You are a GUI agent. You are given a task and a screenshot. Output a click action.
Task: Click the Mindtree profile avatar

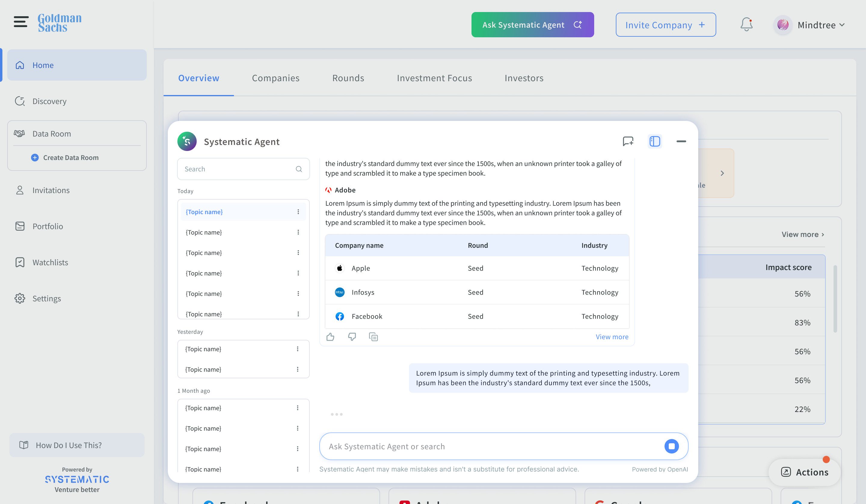tap(783, 25)
